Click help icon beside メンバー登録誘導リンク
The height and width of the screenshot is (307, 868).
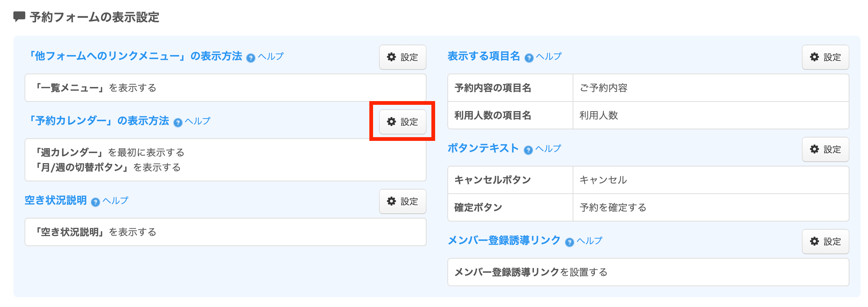pyautogui.click(x=569, y=242)
